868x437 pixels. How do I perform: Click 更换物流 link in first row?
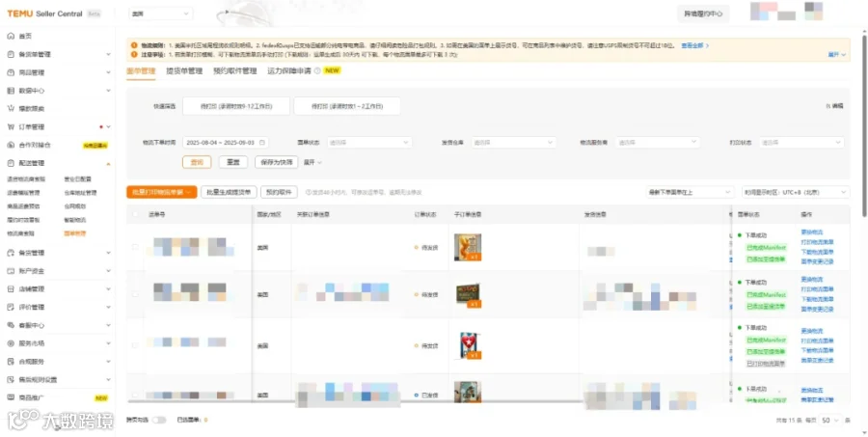(812, 232)
